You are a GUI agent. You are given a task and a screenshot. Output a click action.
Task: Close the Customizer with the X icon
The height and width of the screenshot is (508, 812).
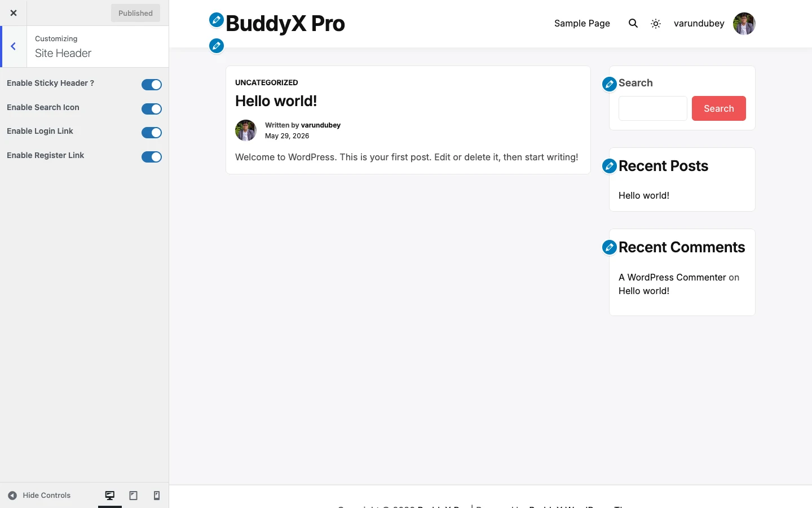pyautogui.click(x=14, y=13)
